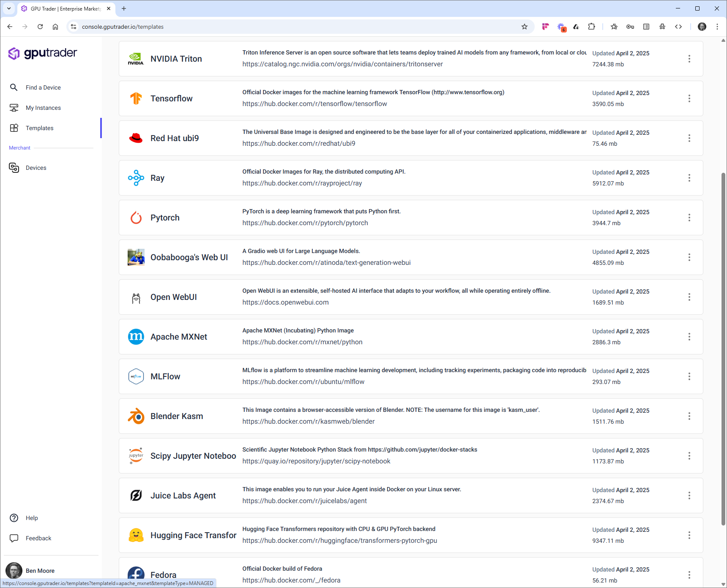Select the Pytorch template title
The height and width of the screenshot is (588, 727).
click(x=165, y=218)
